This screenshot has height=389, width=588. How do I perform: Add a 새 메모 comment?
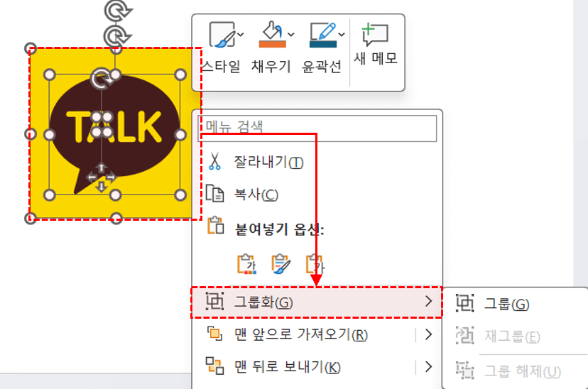376,44
